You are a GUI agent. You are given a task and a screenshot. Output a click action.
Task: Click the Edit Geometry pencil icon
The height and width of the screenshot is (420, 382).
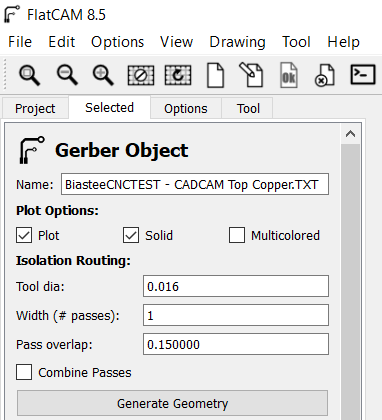click(x=251, y=75)
